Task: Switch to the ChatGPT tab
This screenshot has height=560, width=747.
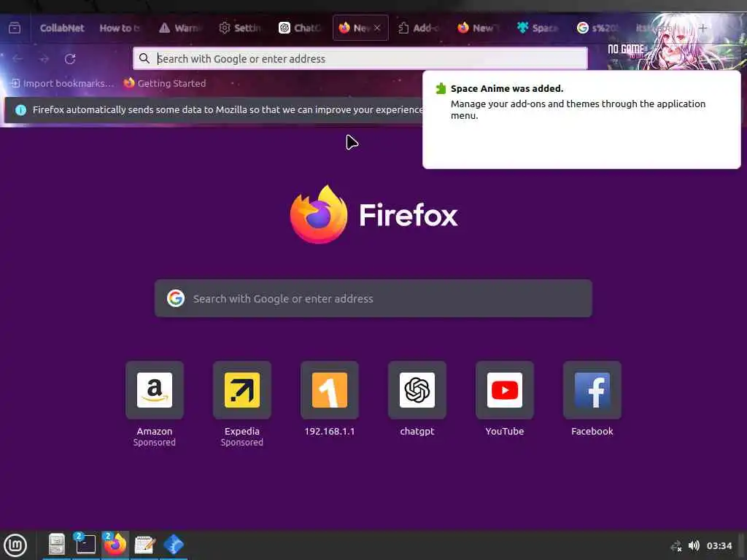Action: tap(299, 28)
